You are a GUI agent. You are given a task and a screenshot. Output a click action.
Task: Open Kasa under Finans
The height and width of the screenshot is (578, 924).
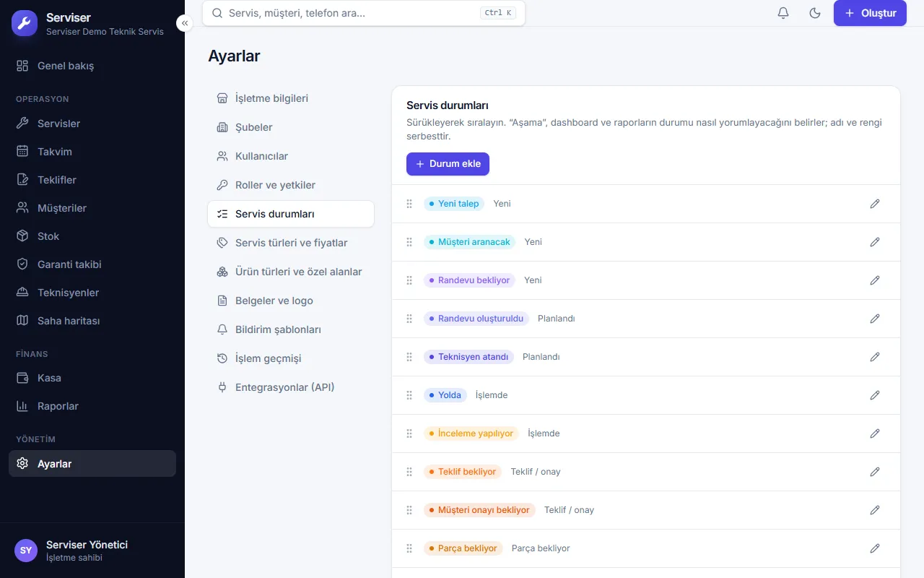(92, 378)
